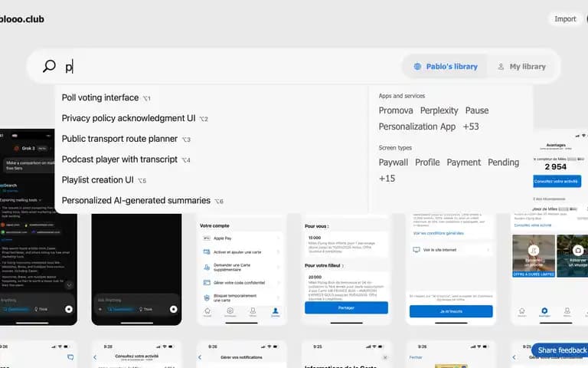The height and width of the screenshot is (368, 588).
Task: Click 'Voir les conditions générales' link
Action: click(439, 233)
